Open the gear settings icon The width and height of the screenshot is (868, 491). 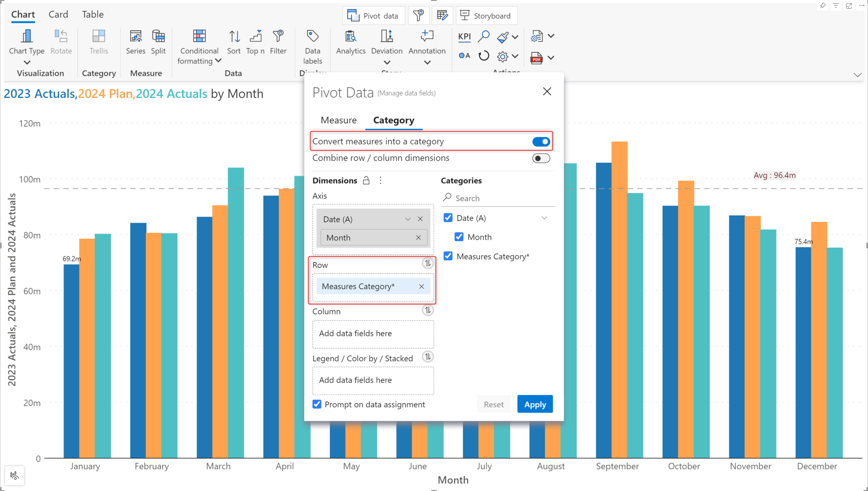point(502,56)
